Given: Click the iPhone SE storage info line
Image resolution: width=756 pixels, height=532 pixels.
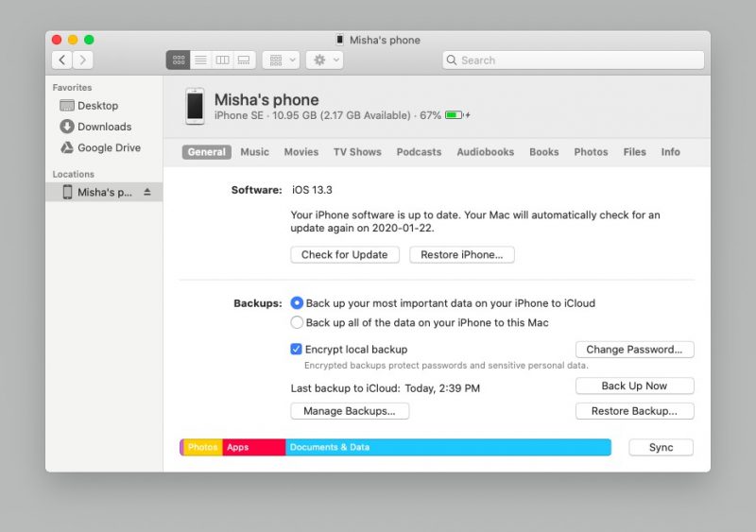Looking at the screenshot, I should pos(327,115).
